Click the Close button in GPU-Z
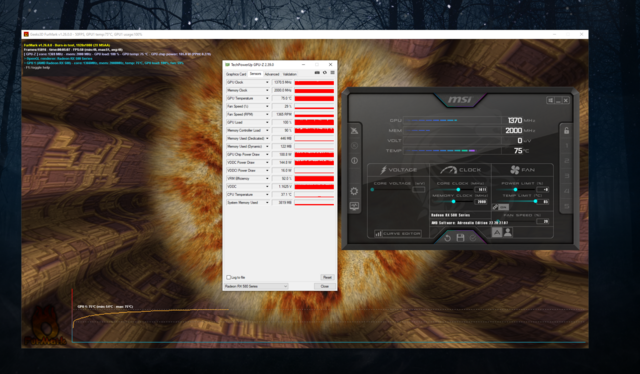The image size is (640, 374). coord(325,286)
